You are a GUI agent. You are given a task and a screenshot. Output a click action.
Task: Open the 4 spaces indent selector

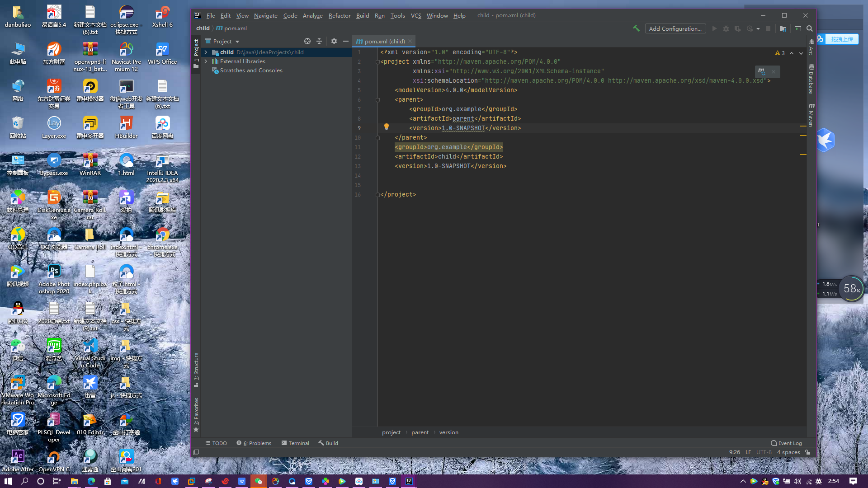pyautogui.click(x=788, y=452)
